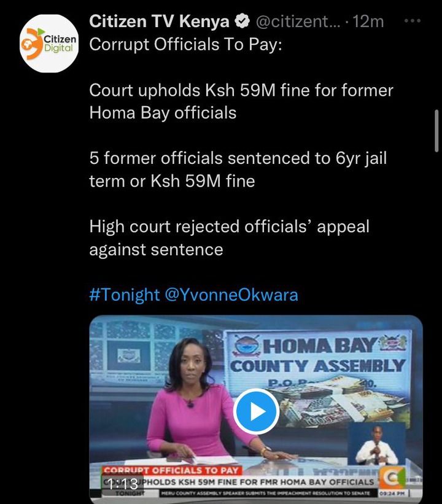Screen dimensions: 442x504
Task: Click the verified badge beside Citizen TV Kenya
Action: pyautogui.click(x=242, y=21)
